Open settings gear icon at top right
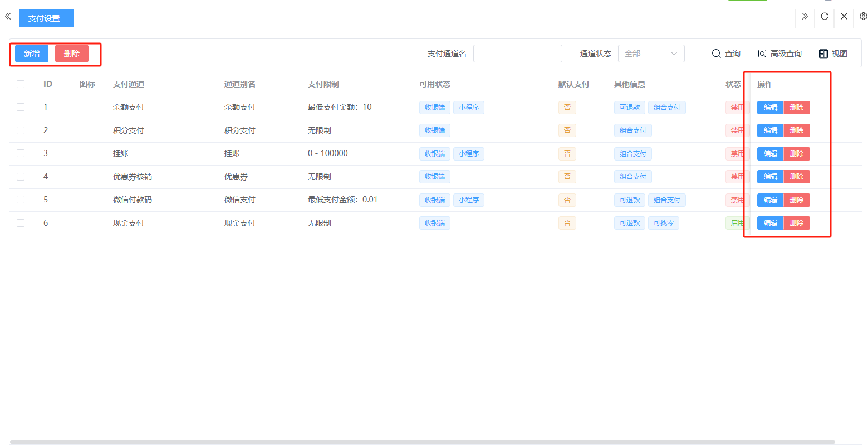 coord(863,17)
